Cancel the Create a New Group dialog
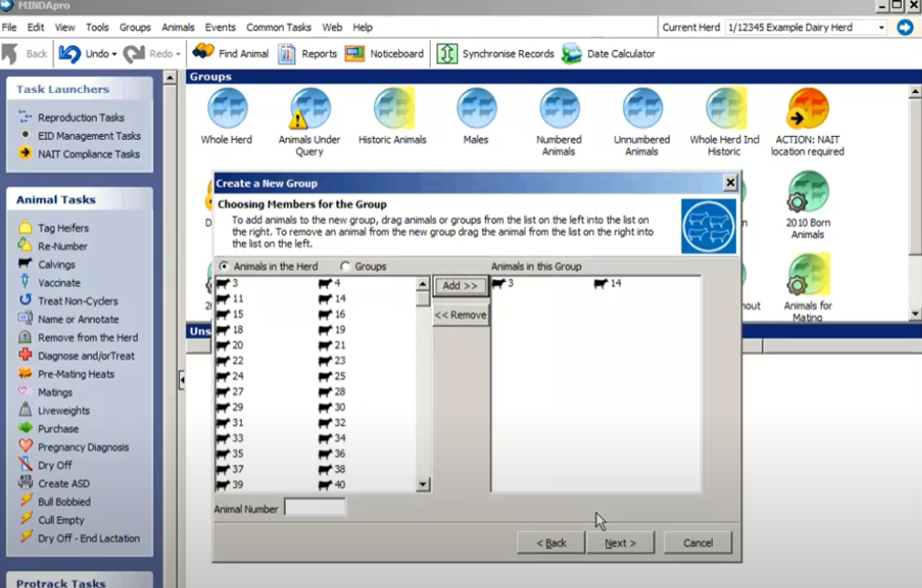The width and height of the screenshot is (922, 588). click(698, 542)
